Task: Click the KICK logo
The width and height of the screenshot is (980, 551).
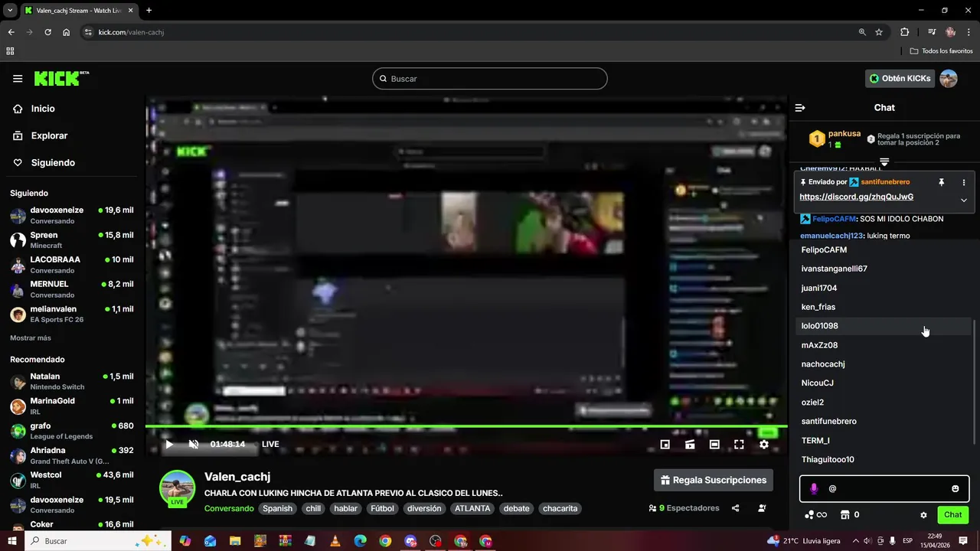Action: click(61, 78)
